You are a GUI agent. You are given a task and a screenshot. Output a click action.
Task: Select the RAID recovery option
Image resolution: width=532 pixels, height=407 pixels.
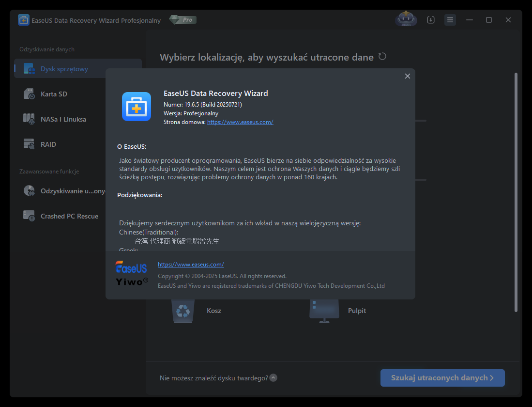(x=48, y=144)
